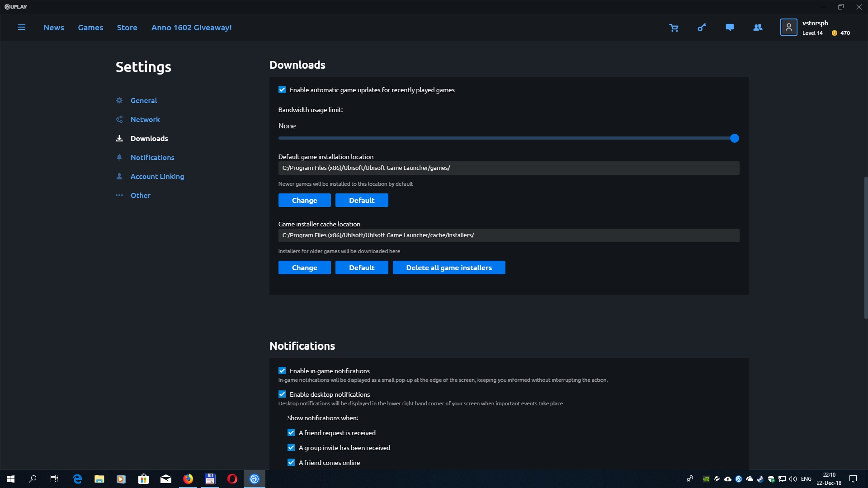Click the Notifications bell icon in sidebar
Viewport: 868px width, 488px height.
pyautogui.click(x=119, y=157)
